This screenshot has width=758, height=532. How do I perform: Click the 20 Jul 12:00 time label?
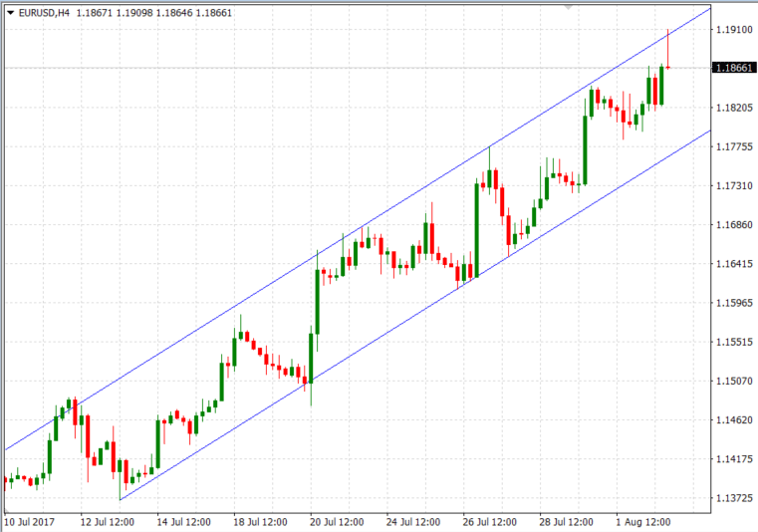pos(337,522)
